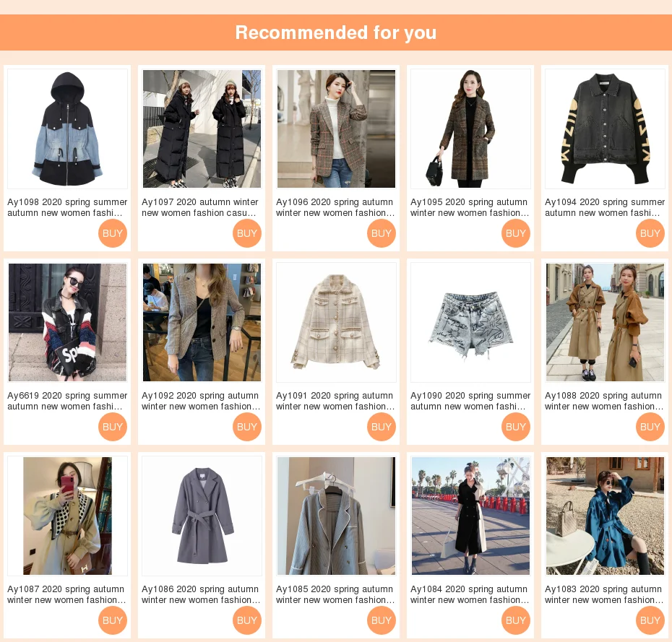Screen dimensions: 672x642
Task: Click the Recommended for you header banner
Action: tap(336, 32)
